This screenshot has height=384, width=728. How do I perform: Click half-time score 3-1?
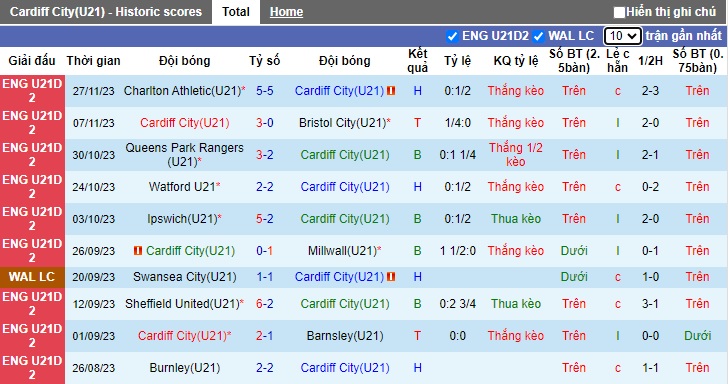click(x=650, y=304)
